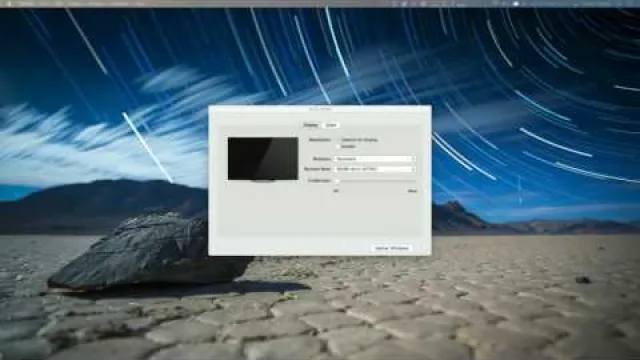The image size is (640, 360).
Task: Click the bright status icon in menu bar
Action: [x=516, y=3]
